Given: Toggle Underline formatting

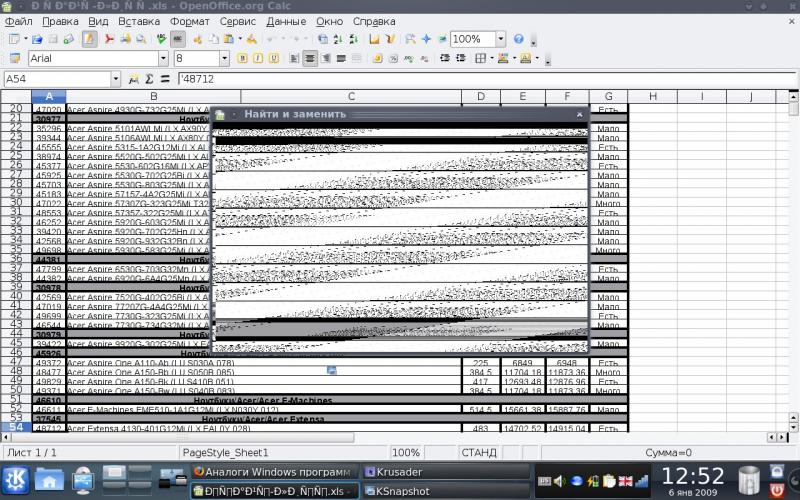Looking at the screenshot, I should click(x=274, y=58).
